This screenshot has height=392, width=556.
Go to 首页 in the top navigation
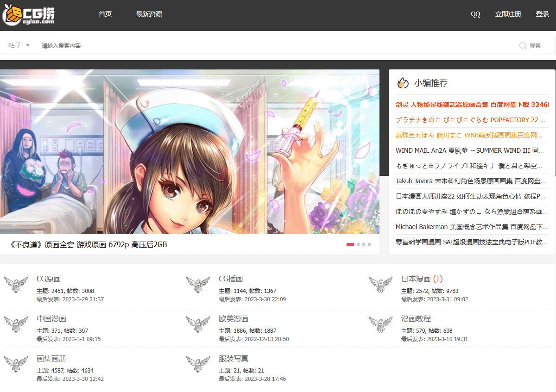[x=105, y=14]
